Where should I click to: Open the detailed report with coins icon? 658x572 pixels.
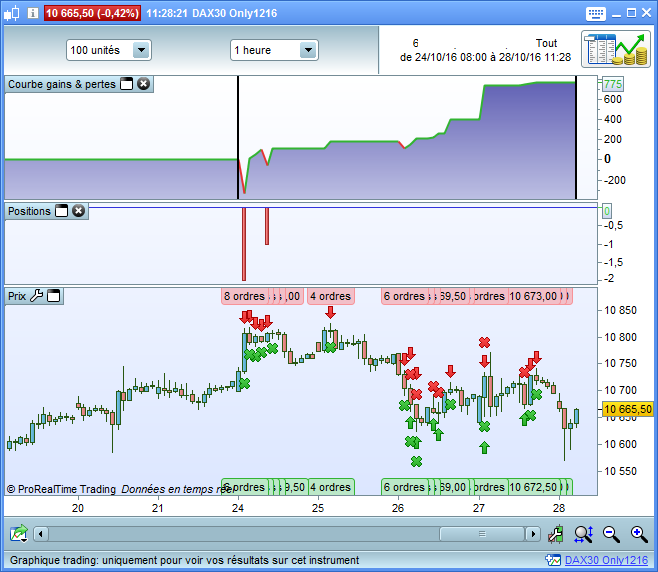tap(616, 50)
